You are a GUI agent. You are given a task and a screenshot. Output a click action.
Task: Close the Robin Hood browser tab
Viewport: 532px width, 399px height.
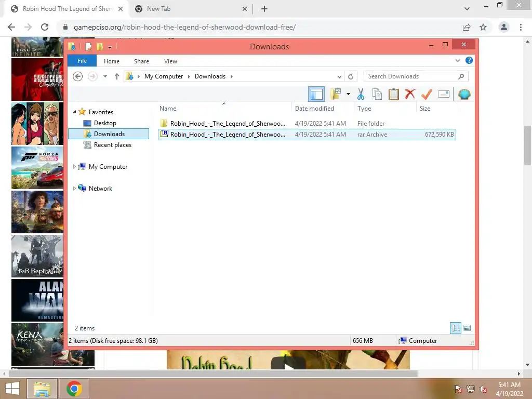click(x=121, y=9)
